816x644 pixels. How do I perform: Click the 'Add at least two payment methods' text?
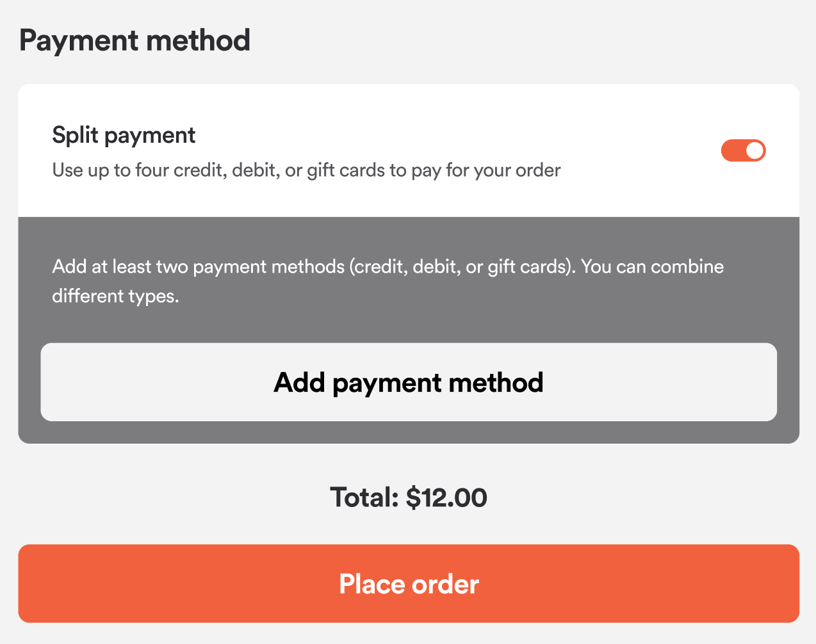(x=199, y=266)
